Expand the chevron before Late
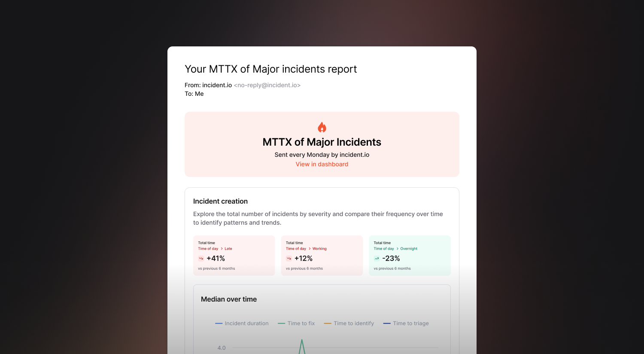Viewport: 644px width, 354px height. tap(222, 249)
